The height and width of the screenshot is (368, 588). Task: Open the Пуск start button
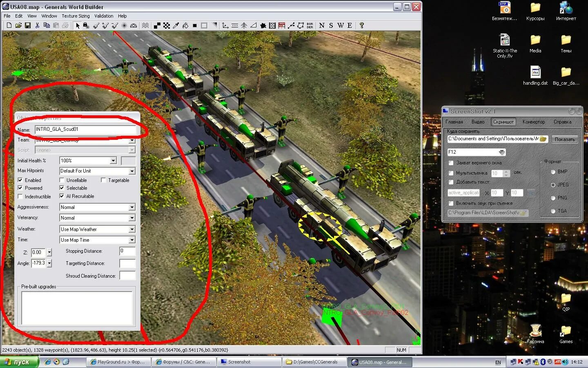point(19,362)
